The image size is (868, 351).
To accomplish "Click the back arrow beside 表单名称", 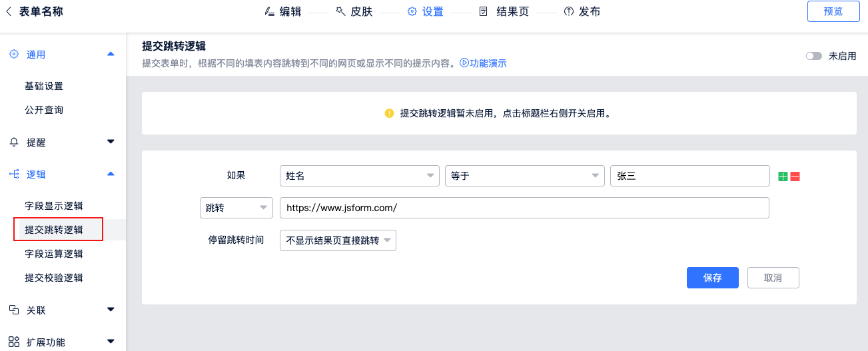I will point(9,11).
